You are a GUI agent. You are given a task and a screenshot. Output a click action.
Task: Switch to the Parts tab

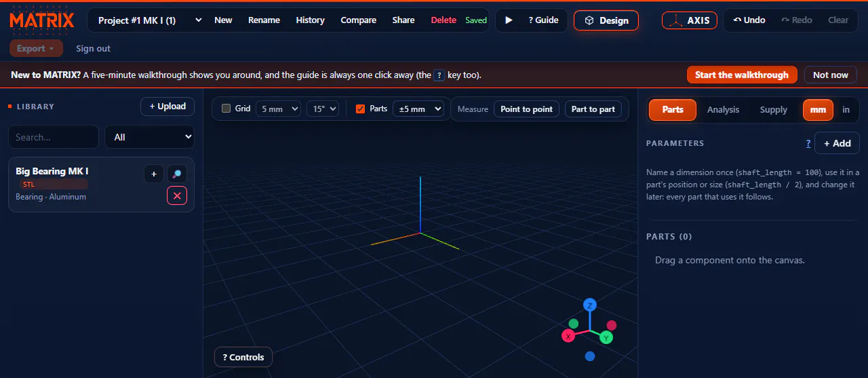coord(673,109)
